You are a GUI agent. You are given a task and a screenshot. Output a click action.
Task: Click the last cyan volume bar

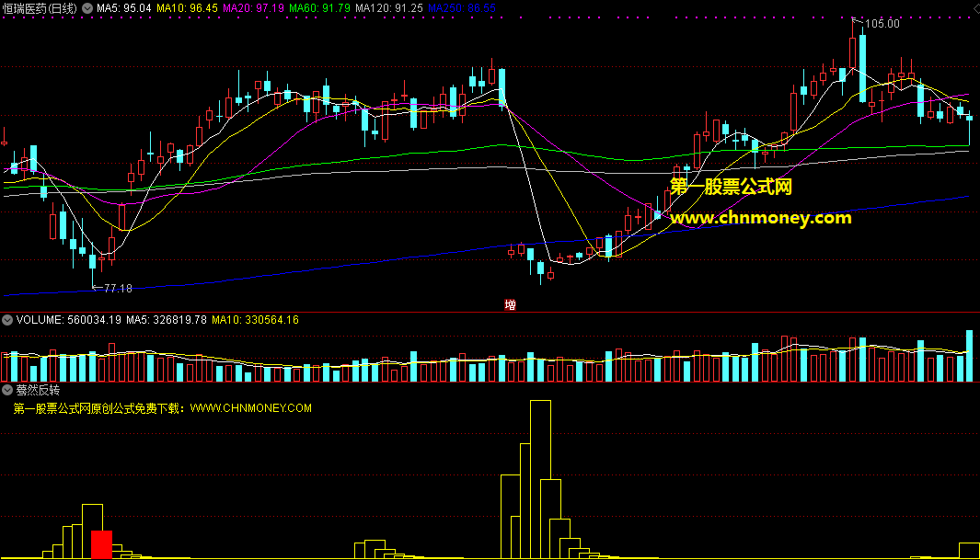pyautogui.click(x=970, y=356)
